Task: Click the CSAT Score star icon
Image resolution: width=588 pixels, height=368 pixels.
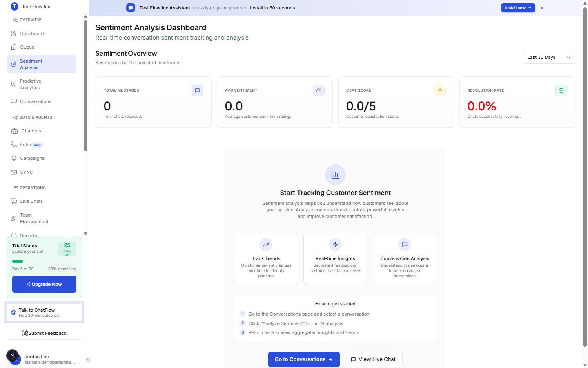Action: [x=440, y=90]
